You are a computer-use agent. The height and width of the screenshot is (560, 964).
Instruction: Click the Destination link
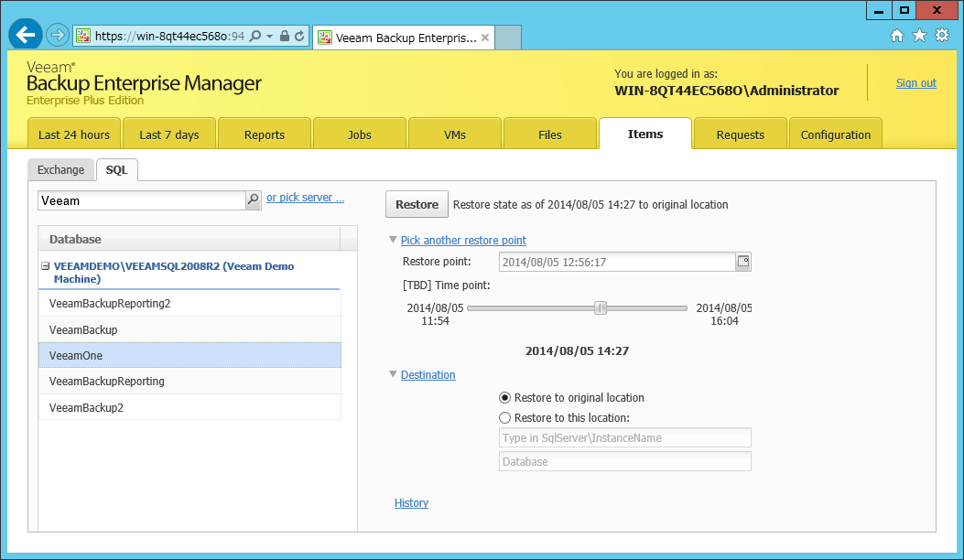point(428,374)
